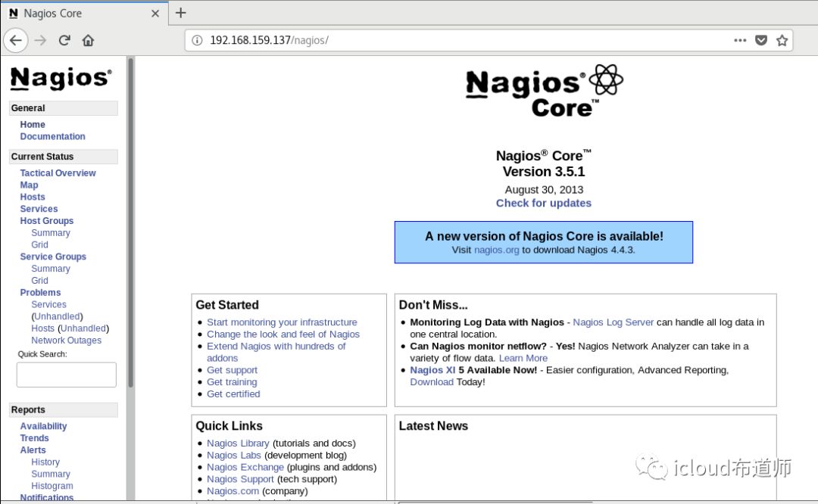Open the Get training link
Screen dimensions: 818x504
pos(232,383)
